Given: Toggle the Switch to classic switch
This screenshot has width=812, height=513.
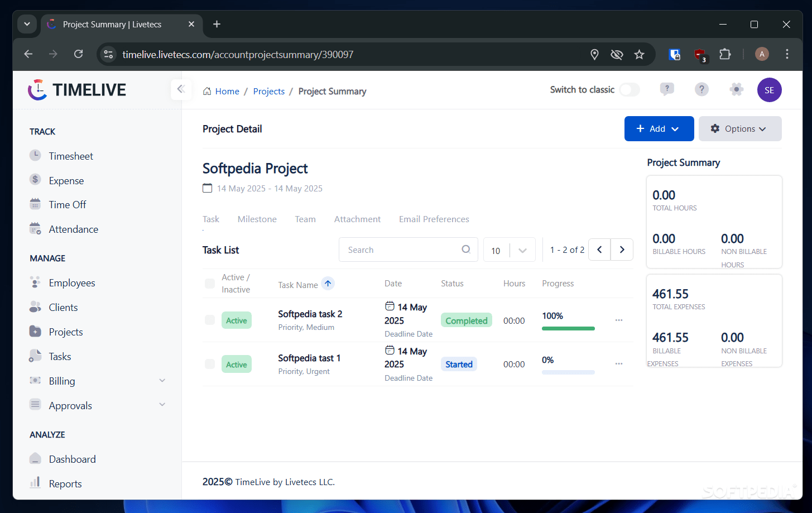Looking at the screenshot, I should pos(630,89).
